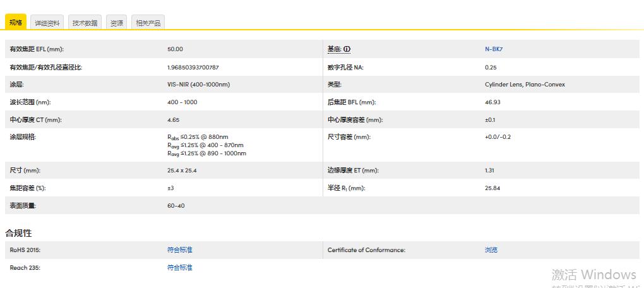Switch to the 详细资料 tab
The width and height of the screenshot is (644, 288).
47,23
